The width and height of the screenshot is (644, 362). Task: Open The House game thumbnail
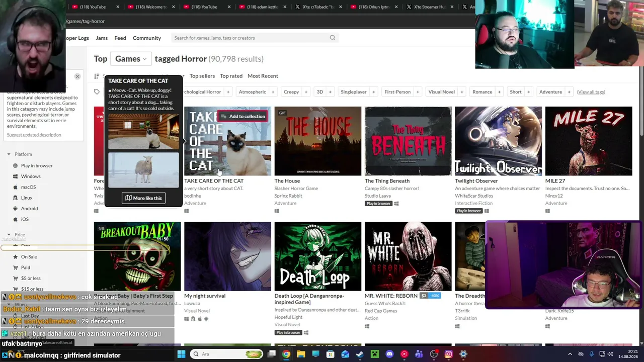click(x=318, y=141)
